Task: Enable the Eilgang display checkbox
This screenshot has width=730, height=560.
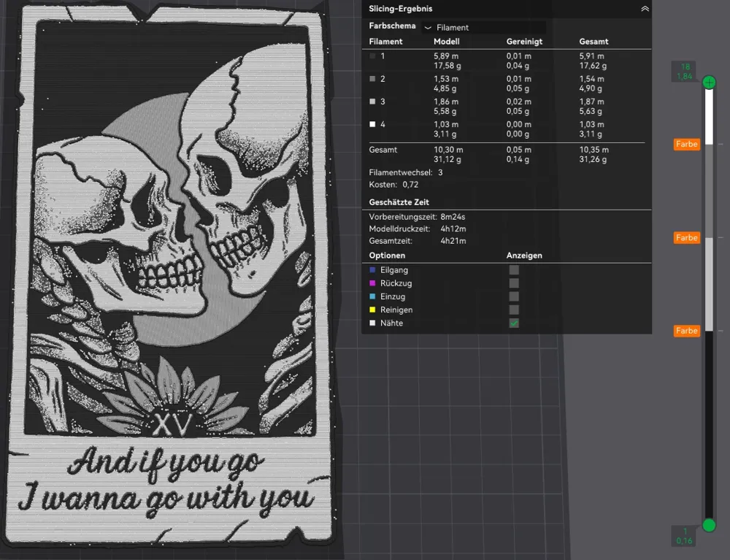Action: click(x=514, y=270)
